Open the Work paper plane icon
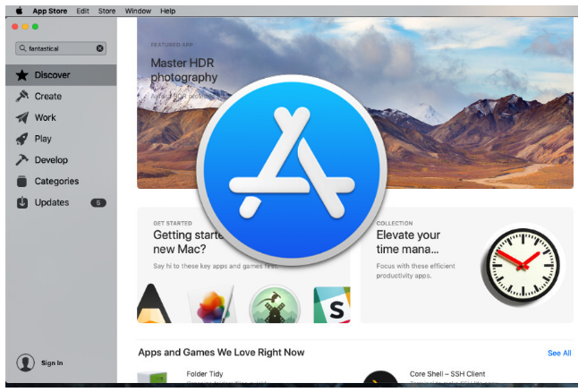Screen dimensions: 587x392 click(22, 117)
